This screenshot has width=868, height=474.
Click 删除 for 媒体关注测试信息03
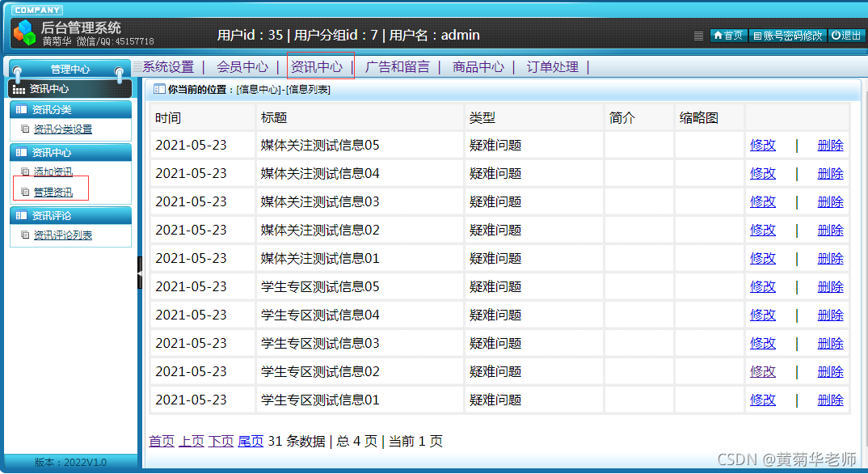[830, 201]
